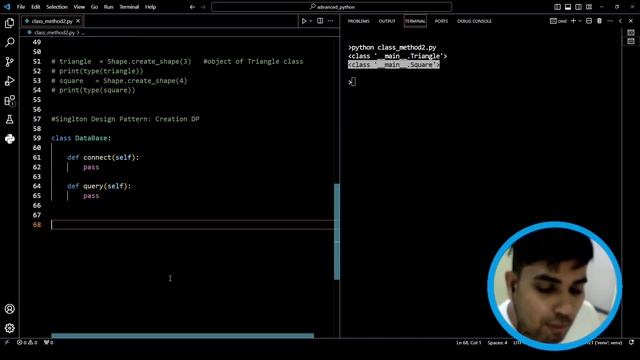This screenshot has height=360, width=640.
Task: Select the first terminal in side list
Action: tap(631, 33)
